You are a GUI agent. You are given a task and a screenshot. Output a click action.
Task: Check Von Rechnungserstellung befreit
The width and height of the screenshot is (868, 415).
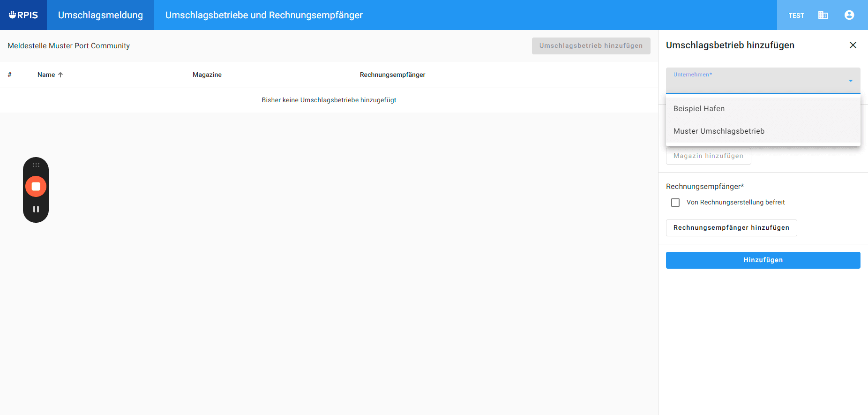[x=675, y=203]
